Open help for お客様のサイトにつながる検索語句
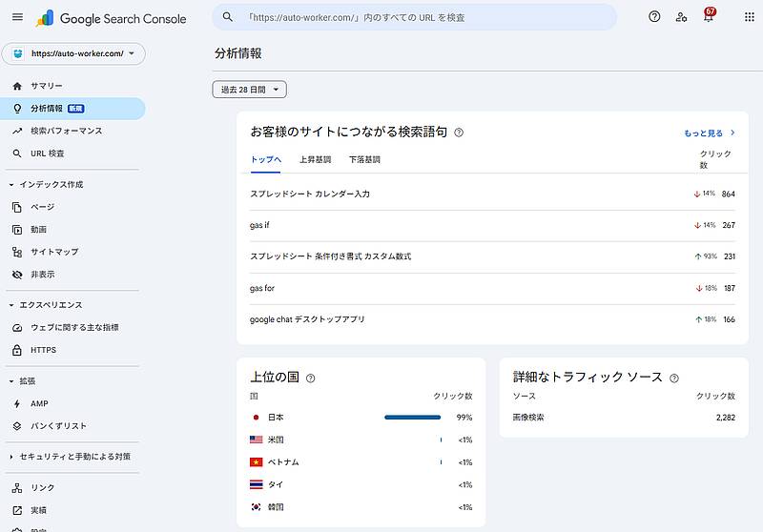The height and width of the screenshot is (532, 763). click(x=459, y=133)
